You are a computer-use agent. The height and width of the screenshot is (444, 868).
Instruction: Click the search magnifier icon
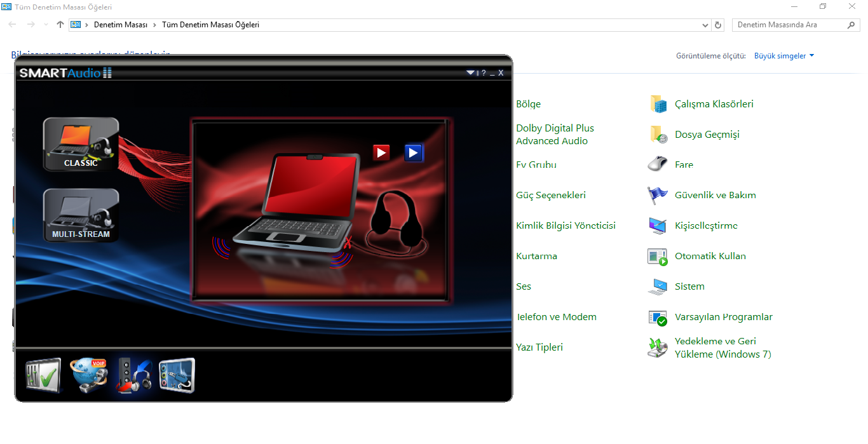(852, 25)
